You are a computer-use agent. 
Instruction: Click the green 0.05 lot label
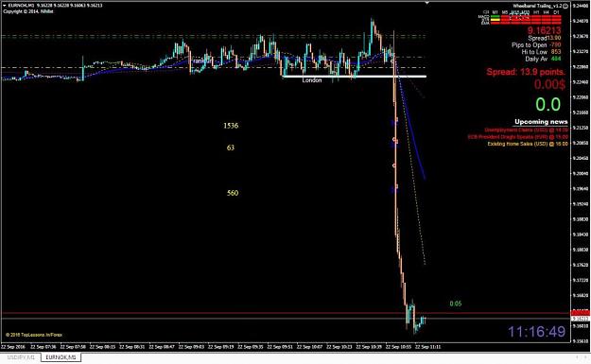pyautogui.click(x=456, y=303)
